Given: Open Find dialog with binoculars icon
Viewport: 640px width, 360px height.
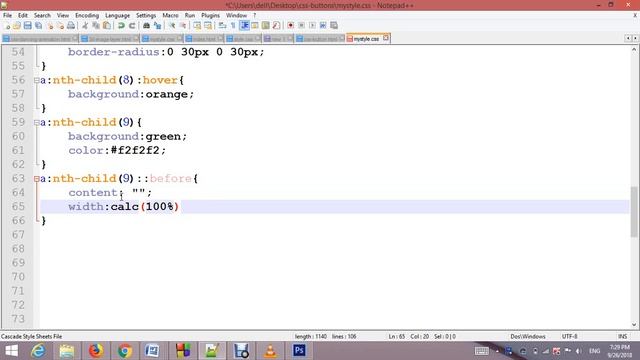Looking at the screenshot, I should point(146,25).
